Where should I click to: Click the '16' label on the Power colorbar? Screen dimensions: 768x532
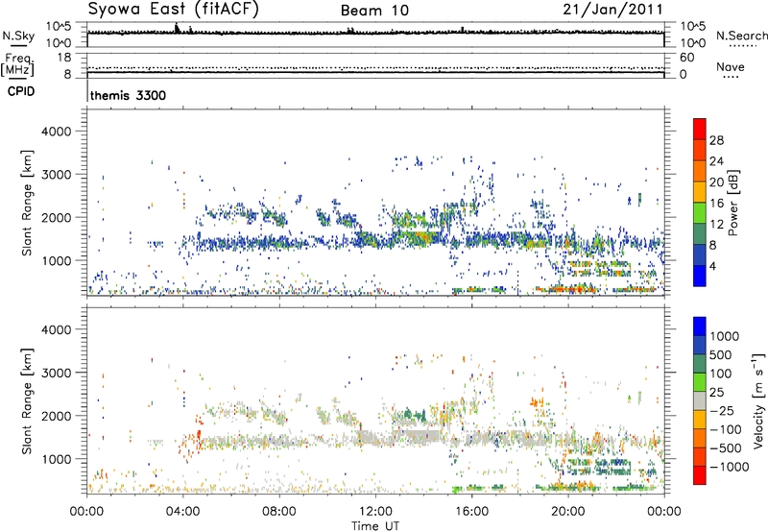point(716,204)
